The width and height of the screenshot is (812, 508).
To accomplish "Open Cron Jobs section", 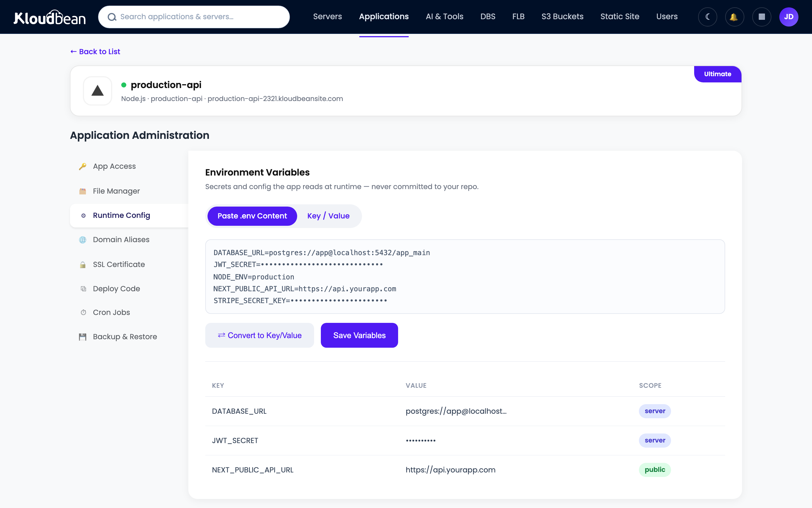I will point(129,312).
